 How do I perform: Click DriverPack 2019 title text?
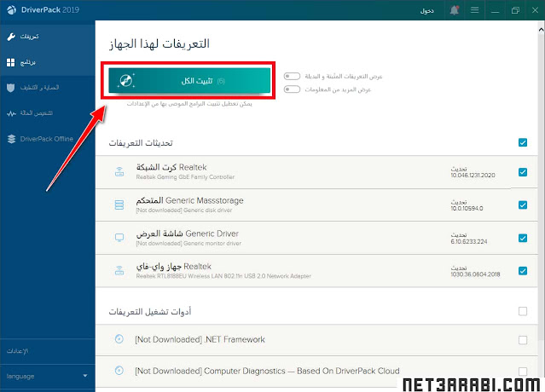click(50, 10)
